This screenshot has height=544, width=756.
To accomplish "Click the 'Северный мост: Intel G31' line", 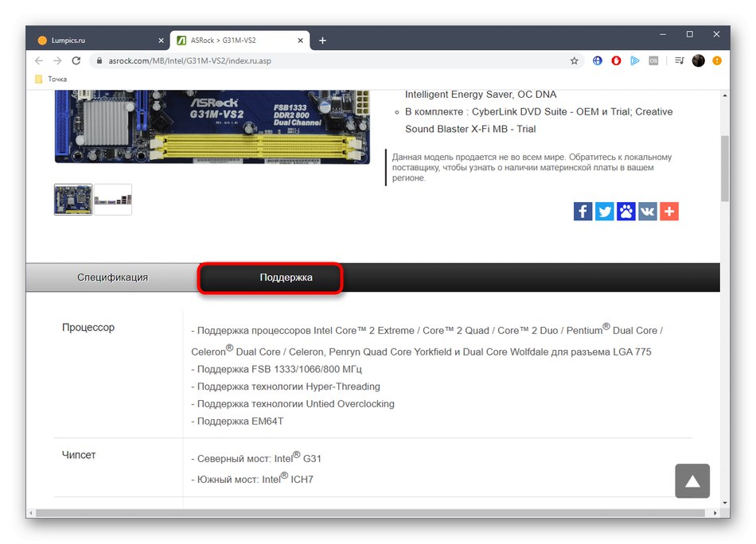I will point(256,458).
